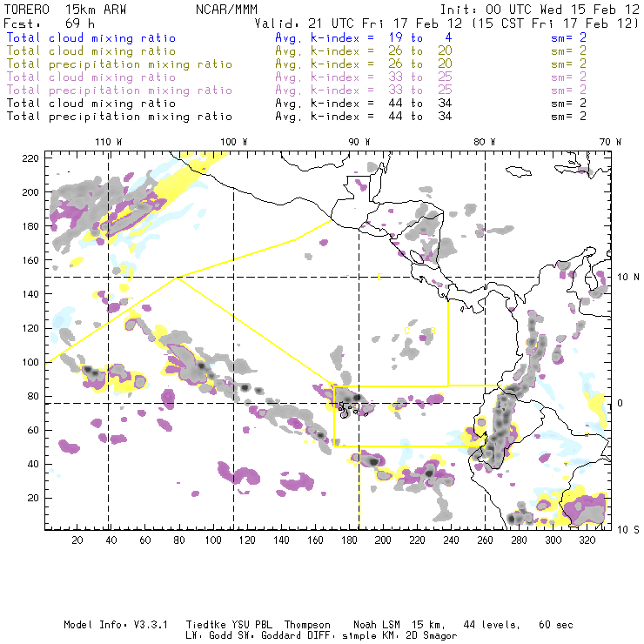Viewport: 644px width, 644px height.
Task: Click the "80 W" longitude label
Action: [485, 142]
